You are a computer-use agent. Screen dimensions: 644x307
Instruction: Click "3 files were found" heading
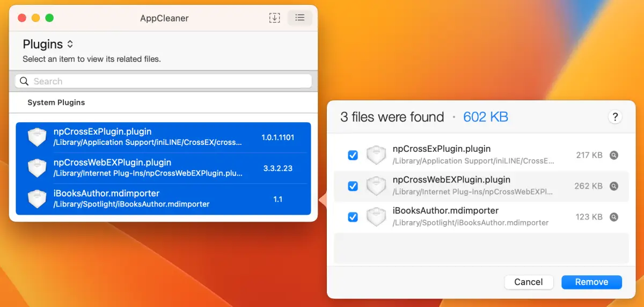392,117
